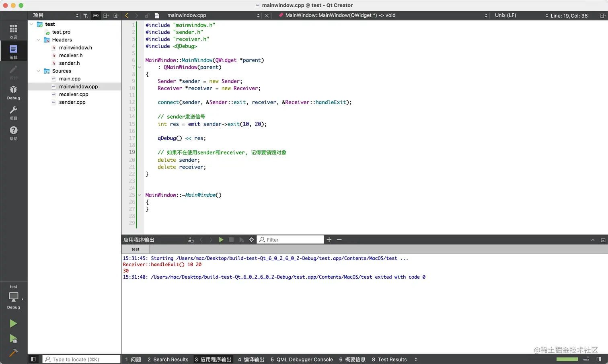Viewport: 608px width, 364px height.
Task: Attach the debugger to the running application
Action: (241, 240)
